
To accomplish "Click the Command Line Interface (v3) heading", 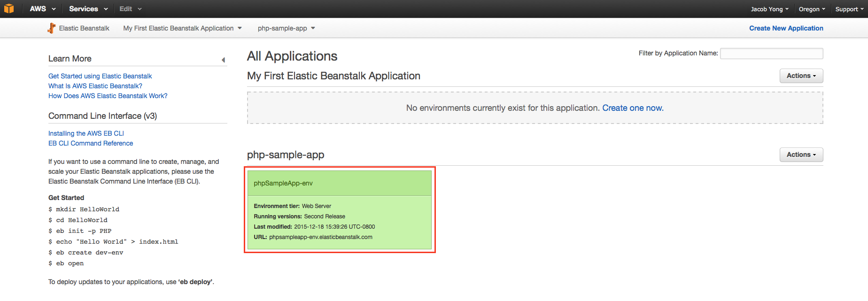I will [102, 116].
